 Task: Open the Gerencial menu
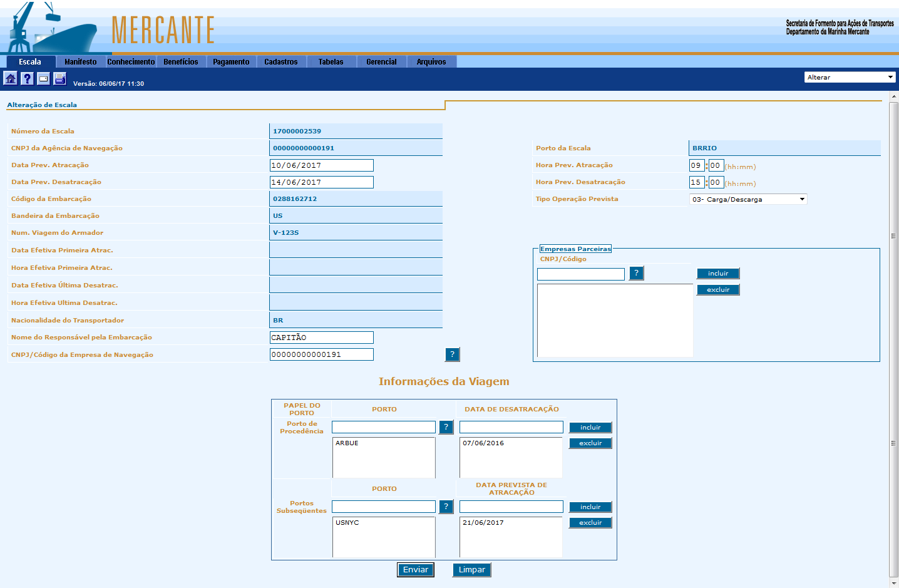[381, 62]
